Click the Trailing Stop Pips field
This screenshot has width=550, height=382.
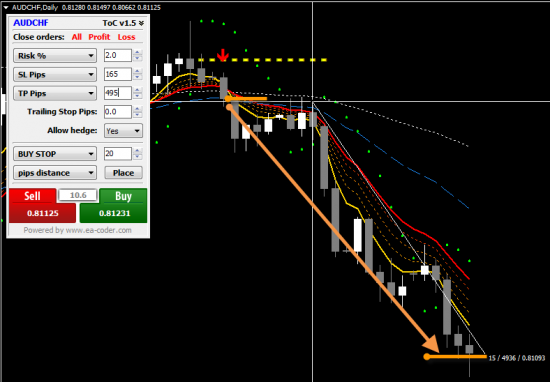[x=118, y=112]
